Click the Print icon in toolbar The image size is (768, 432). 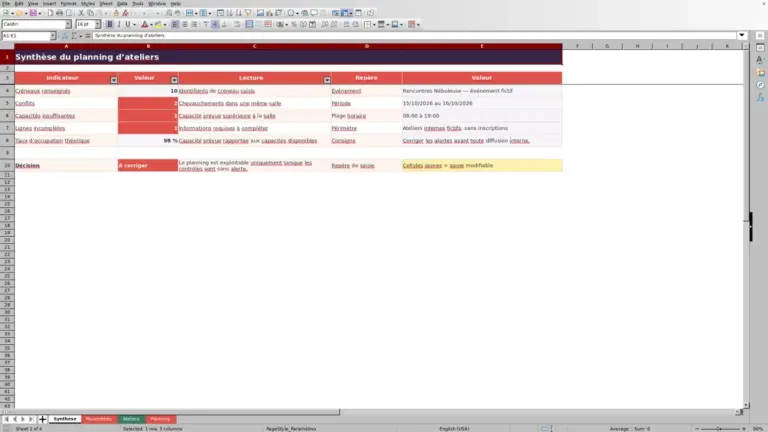pos(59,13)
